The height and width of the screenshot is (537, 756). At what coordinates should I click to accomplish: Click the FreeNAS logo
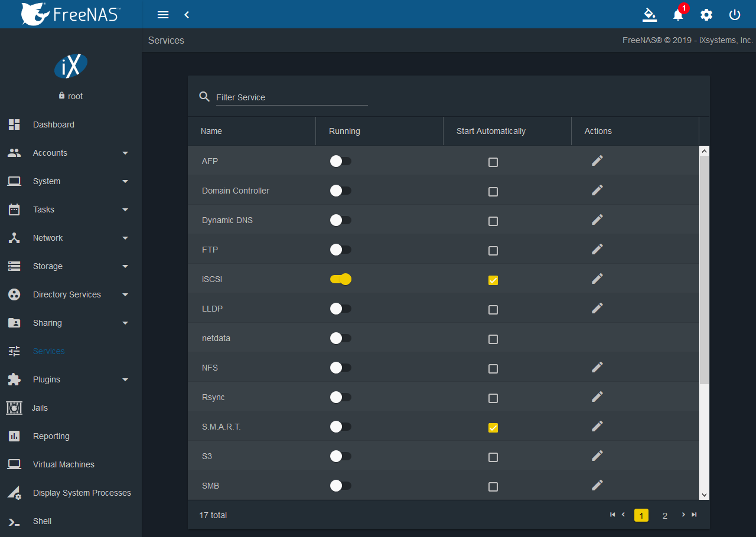(x=70, y=14)
